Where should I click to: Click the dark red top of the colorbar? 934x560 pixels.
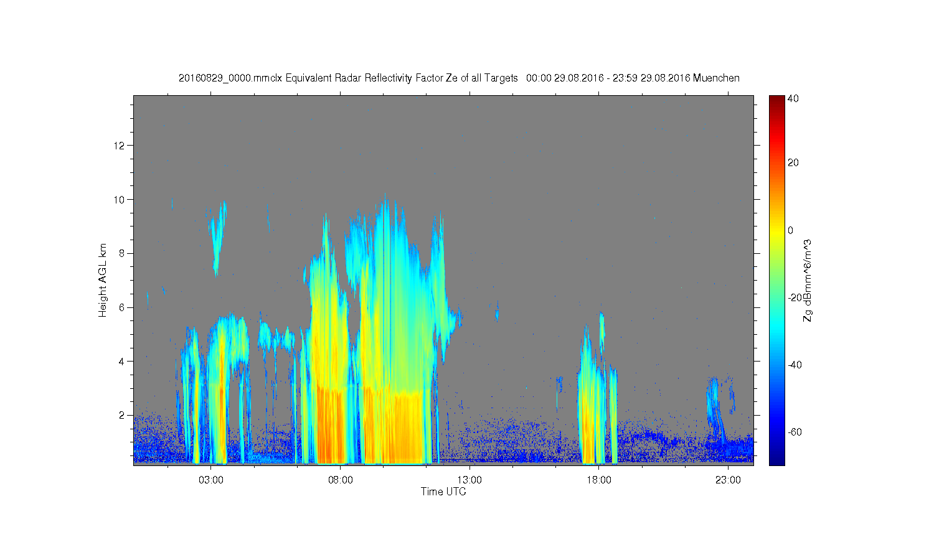click(x=776, y=100)
